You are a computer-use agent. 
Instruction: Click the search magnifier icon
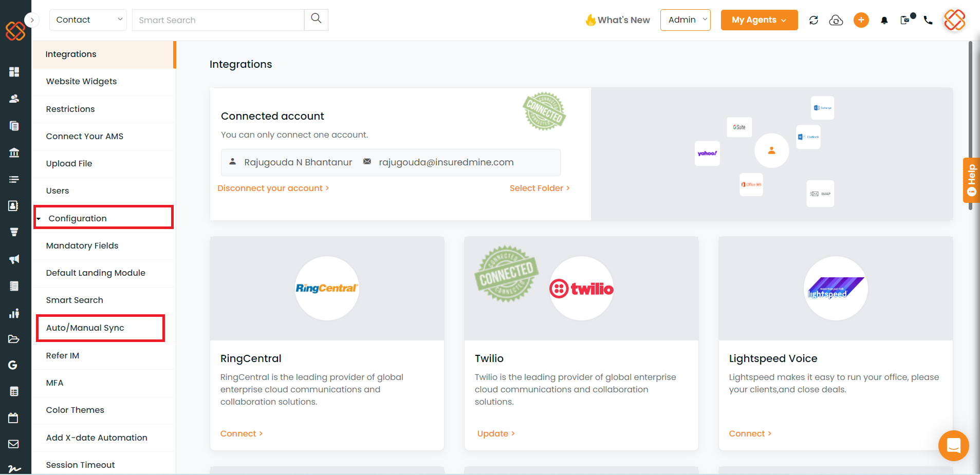click(316, 19)
